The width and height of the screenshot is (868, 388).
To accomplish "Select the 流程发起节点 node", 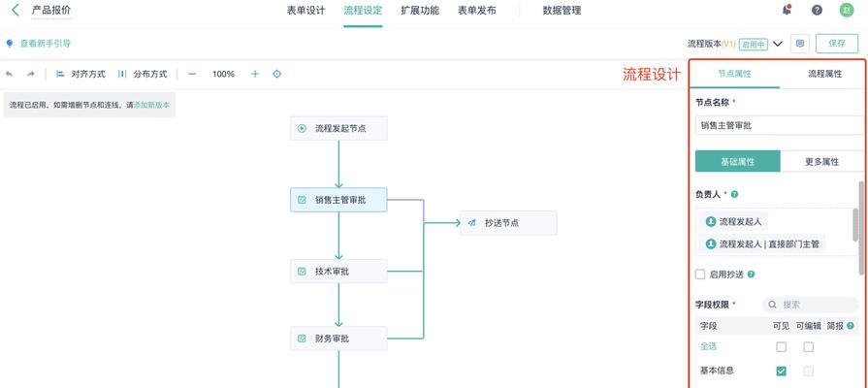I will (x=338, y=128).
